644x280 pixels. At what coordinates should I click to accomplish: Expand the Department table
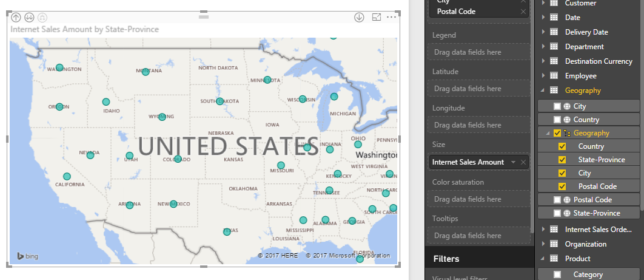(x=543, y=46)
